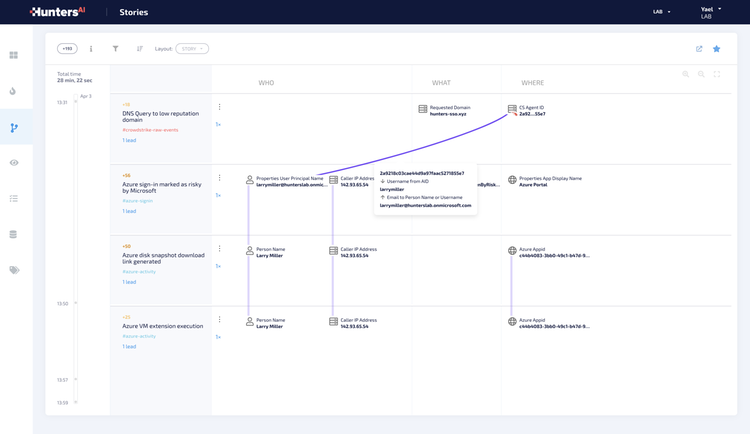Open the eye icon in sidebar
Viewport: 750px width, 434px height.
[x=14, y=163]
